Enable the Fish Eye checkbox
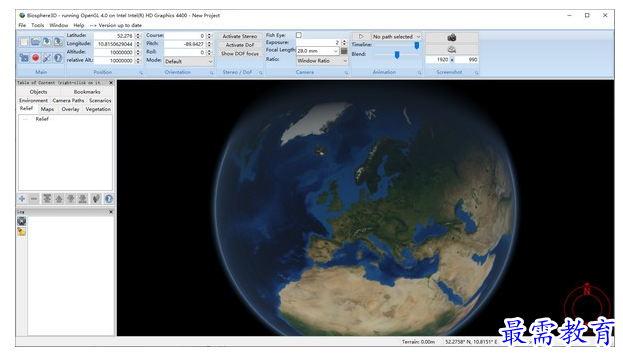The height and width of the screenshot is (364, 623). (299, 35)
